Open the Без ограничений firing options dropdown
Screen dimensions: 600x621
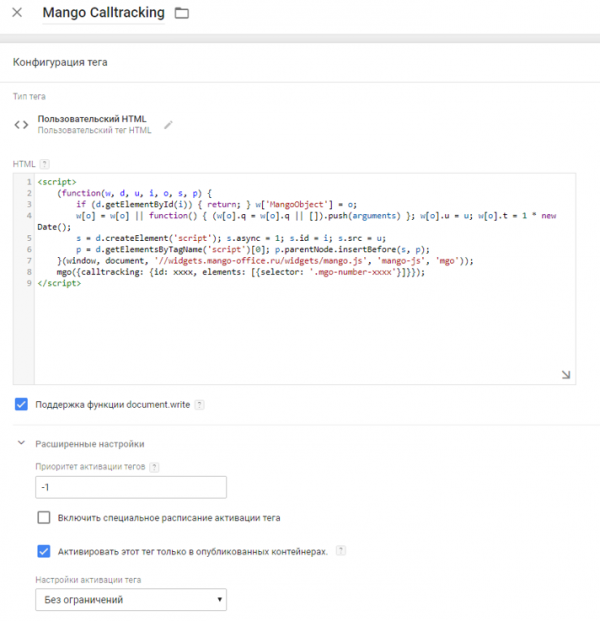point(131,599)
